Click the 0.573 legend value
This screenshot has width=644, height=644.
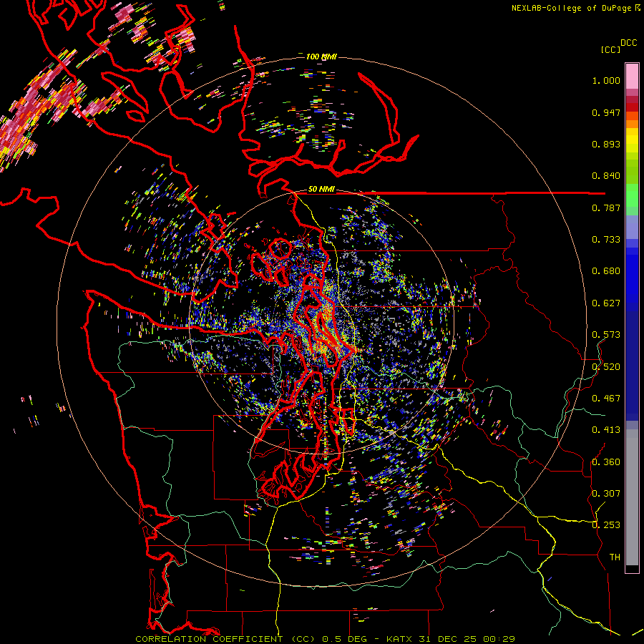click(606, 335)
